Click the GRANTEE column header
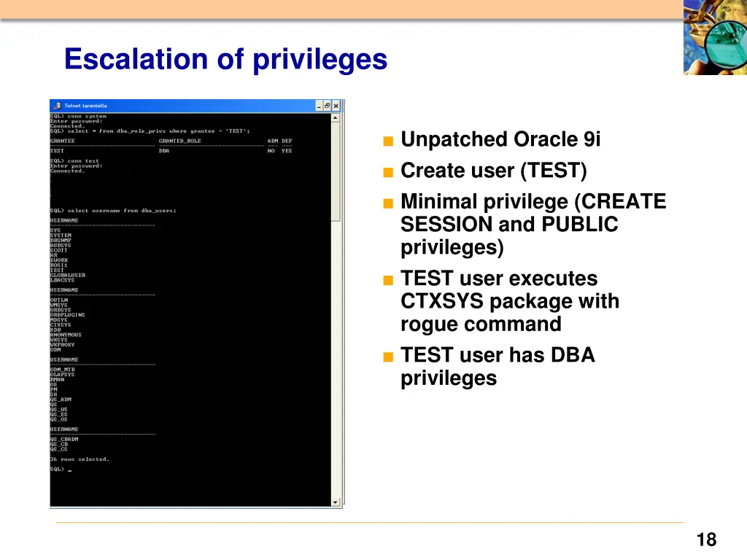 pyautogui.click(x=63, y=141)
